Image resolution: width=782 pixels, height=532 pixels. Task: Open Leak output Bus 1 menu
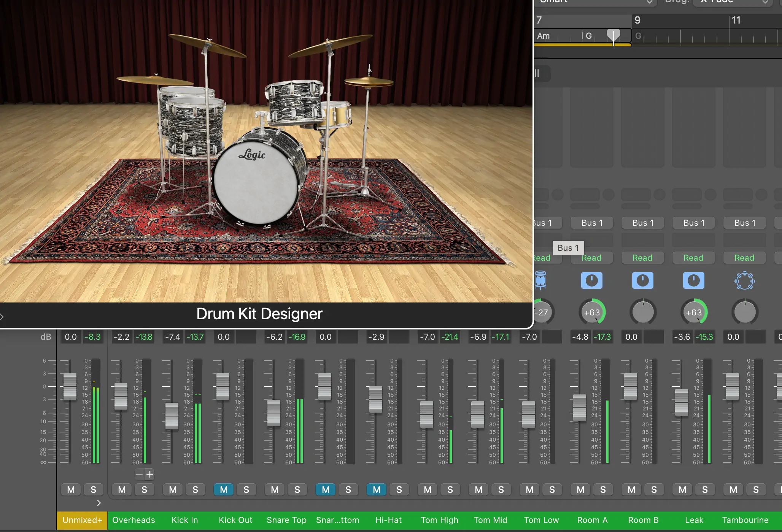coord(694,223)
